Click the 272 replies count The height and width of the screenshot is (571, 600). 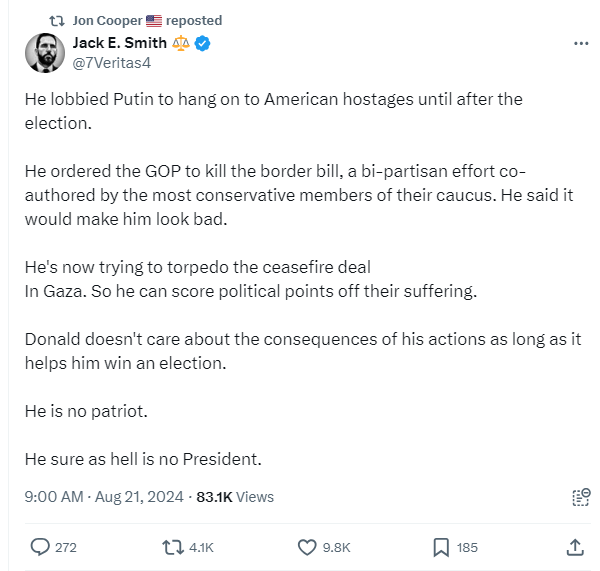[x=65, y=548]
